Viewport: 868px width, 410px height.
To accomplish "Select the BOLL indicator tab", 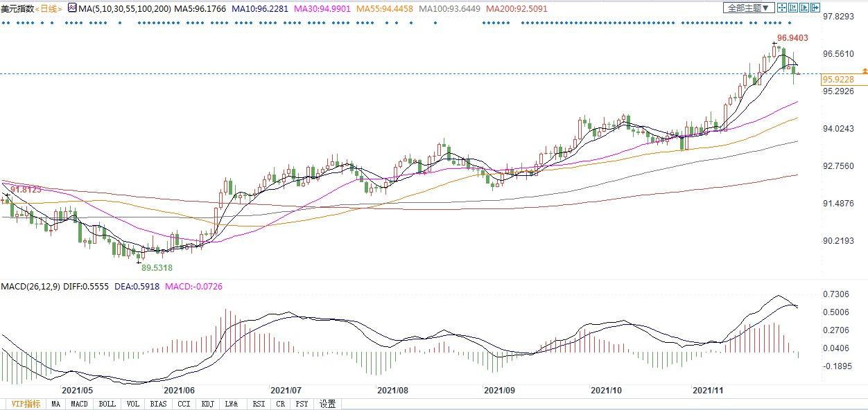I will [x=107, y=404].
